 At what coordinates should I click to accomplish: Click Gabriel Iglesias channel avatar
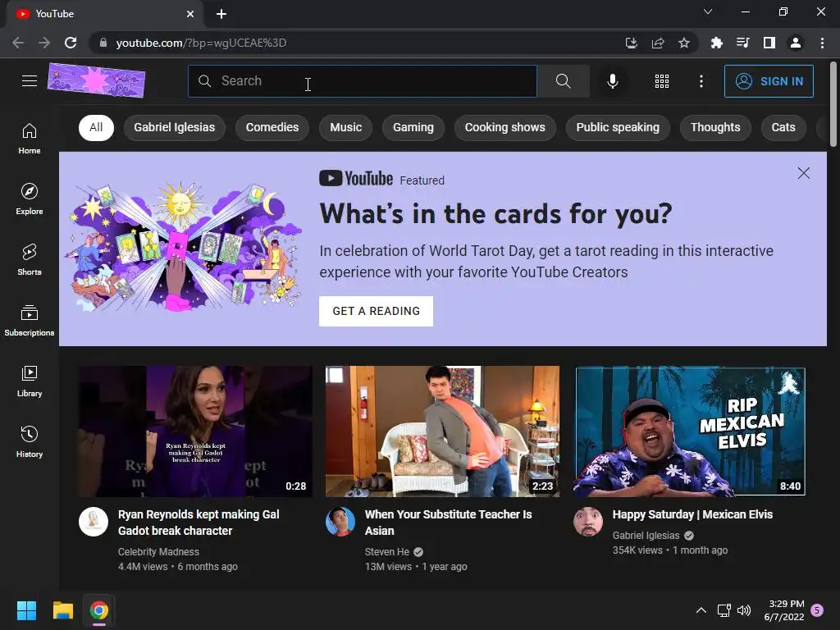[x=588, y=522]
